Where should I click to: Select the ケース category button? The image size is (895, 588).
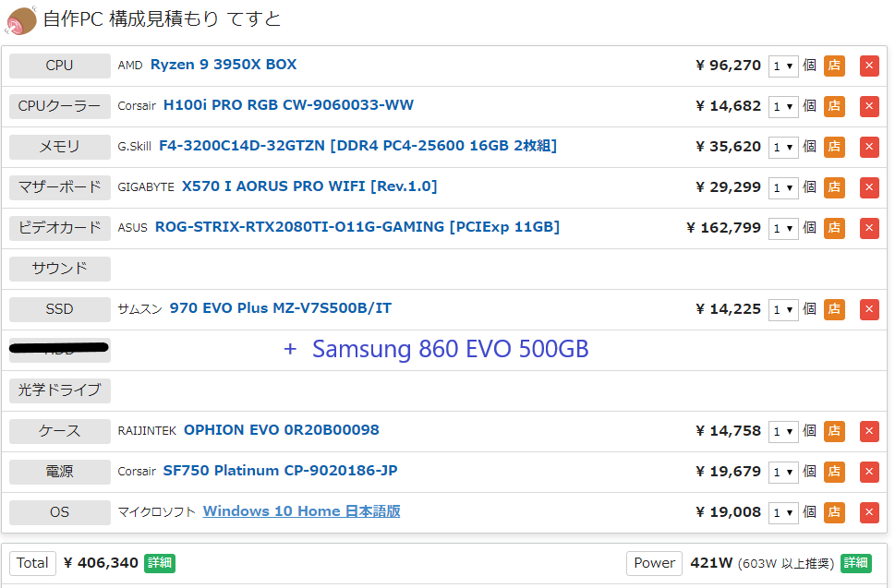(x=60, y=431)
